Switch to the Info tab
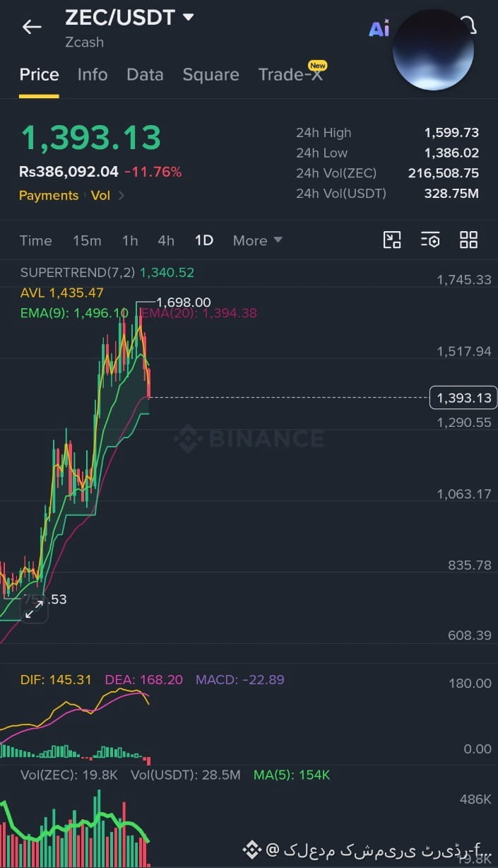The image size is (498, 868). click(93, 74)
